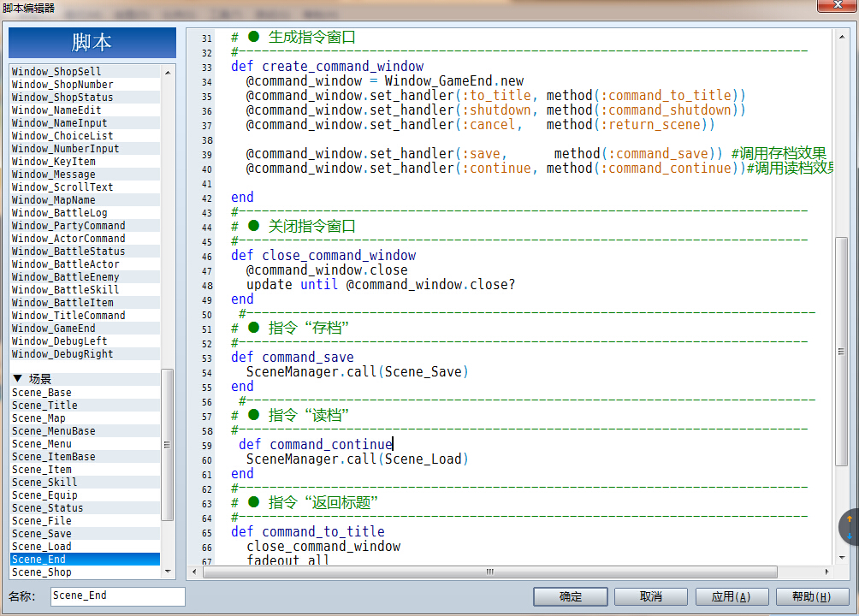
Task: Select Scene_Save in the script list
Action: 85,534
